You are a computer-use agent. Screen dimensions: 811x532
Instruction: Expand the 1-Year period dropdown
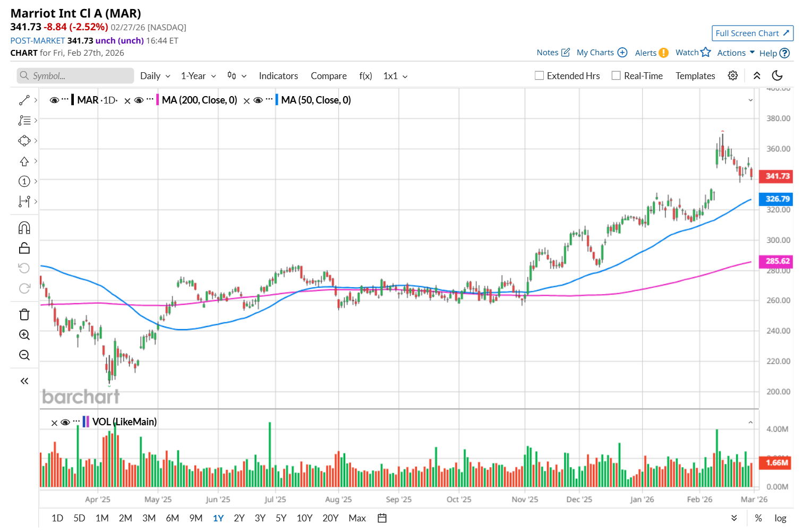tap(198, 76)
